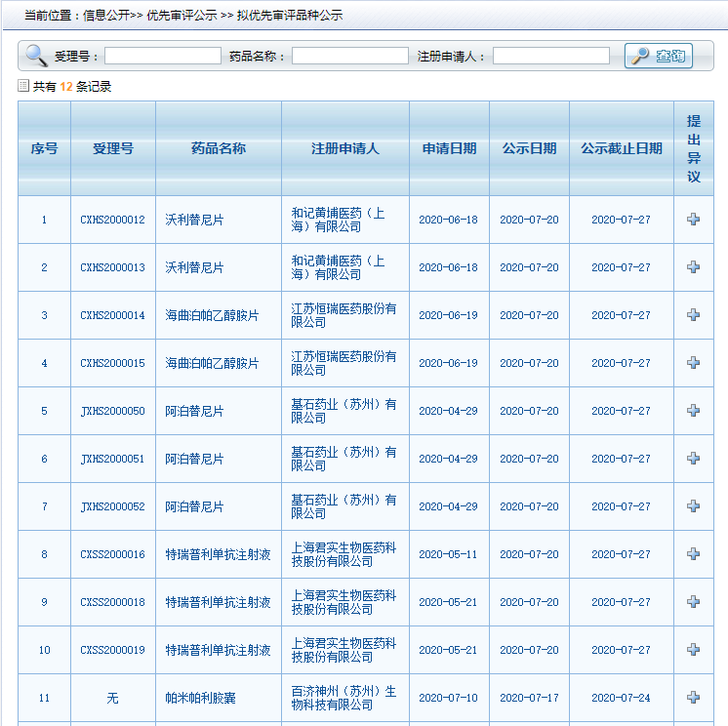The height and width of the screenshot is (726, 728).
Task: Click 基石药业 applicant in row 5
Action: click(x=344, y=411)
